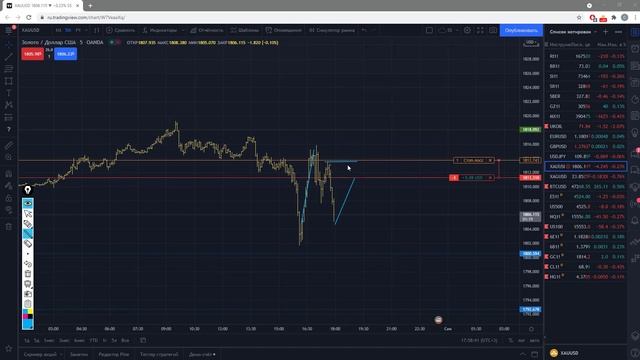Screen dimensions: 640x360
Task: Close the stop-loss order label on chart
Action: [490, 160]
